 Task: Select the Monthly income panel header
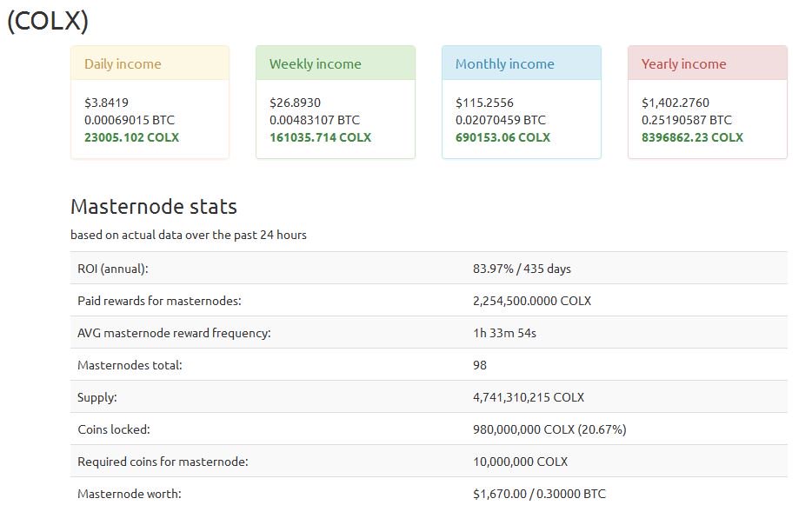point(503,63)
